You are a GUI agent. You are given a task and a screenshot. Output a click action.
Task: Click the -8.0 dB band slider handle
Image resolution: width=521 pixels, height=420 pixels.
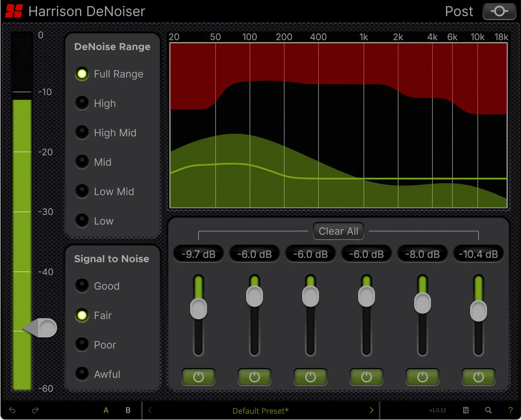pyautogui.click(x=423, y=303)
